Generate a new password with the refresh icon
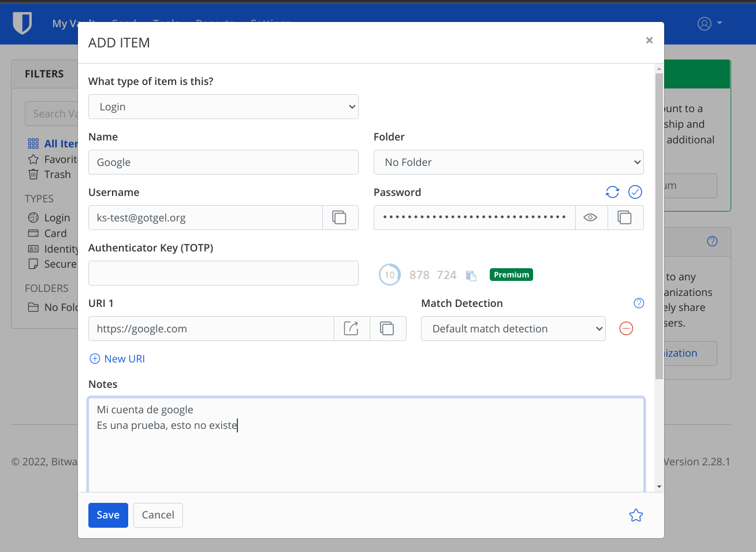Screen dimensions: 756x552 pyautogui.click(x=612, y=192)
